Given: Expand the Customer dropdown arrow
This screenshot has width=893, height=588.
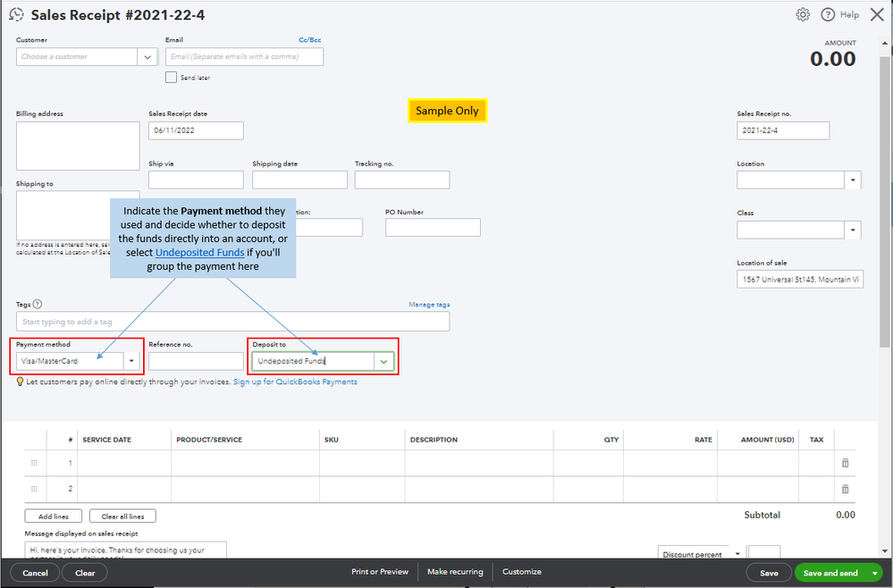Looking at the screenshot, I should tap(147, 57).
